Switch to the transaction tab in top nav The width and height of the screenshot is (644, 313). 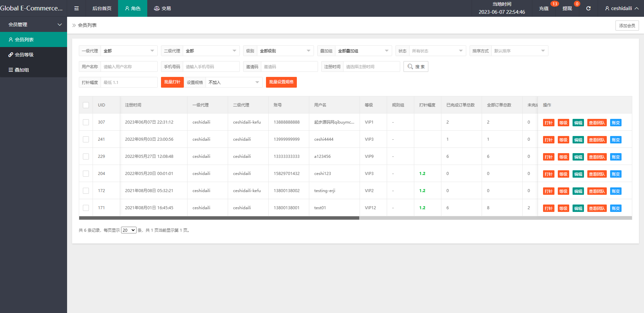coord(162,8)
